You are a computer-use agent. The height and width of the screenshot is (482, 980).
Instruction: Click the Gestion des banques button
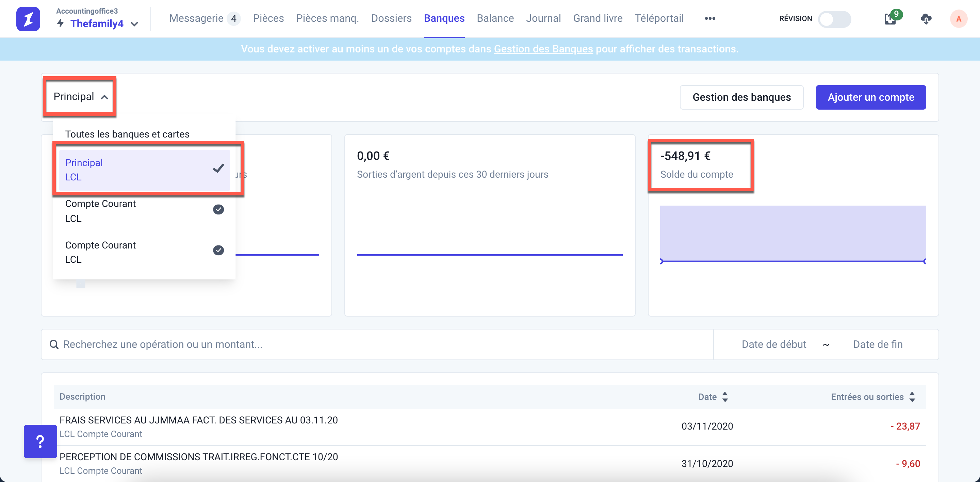(741, 97)
